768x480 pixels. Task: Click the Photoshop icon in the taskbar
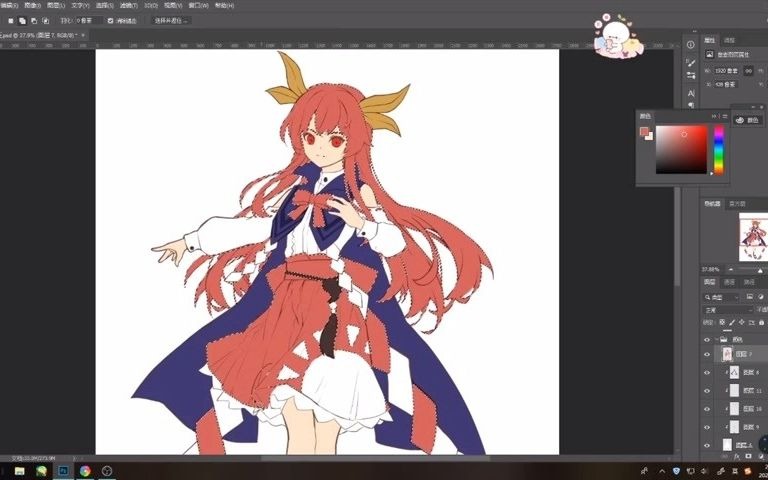coord(63,471)
